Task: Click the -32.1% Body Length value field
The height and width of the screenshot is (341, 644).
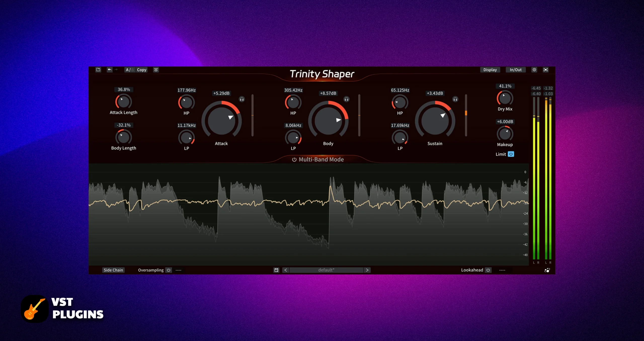Action: tap(124, 125)
